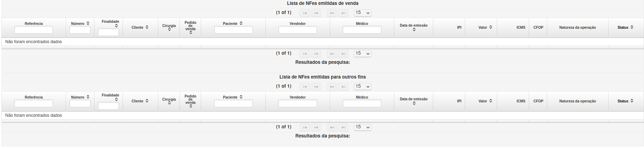The height and width of the screenshot is (148, 644).
Task: Open rows-per-page dropdown below sales list
Action: click(363, 54)
